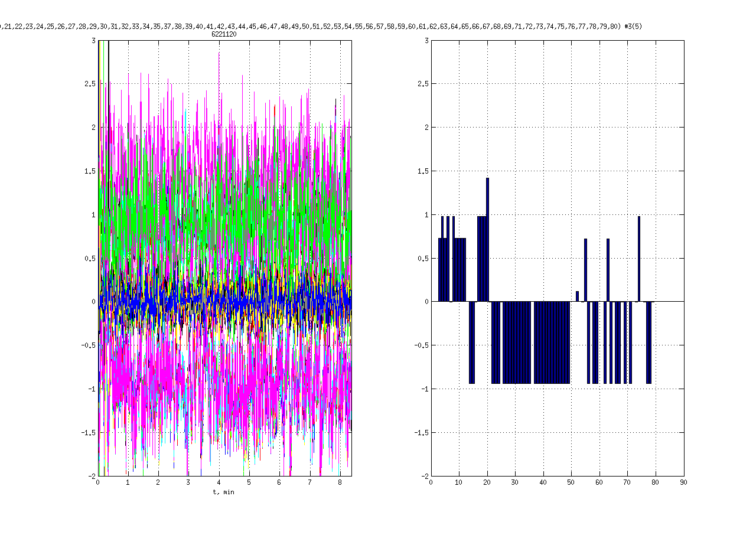Image resolution: width=756 pixels, height=535 pixels.
Task: Click the short bar near x=52
Action: pyautogui.click(x=577, y=296)
